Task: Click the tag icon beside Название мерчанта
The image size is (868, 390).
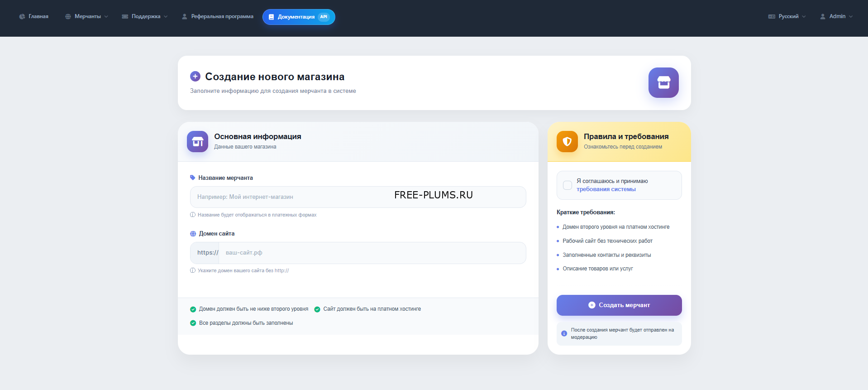Action: click(x=193, y=178)
